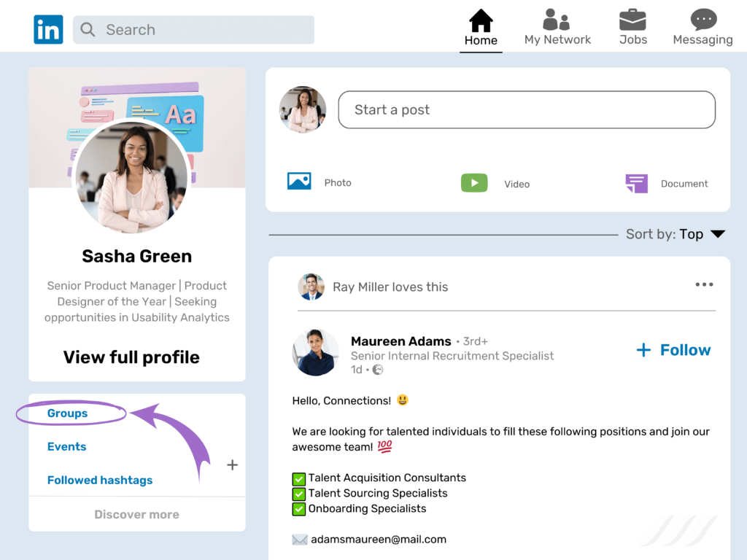This screenshot has height=560, width=747.
Task: Click the Start a post input field
Action: (x=527, y=109)
